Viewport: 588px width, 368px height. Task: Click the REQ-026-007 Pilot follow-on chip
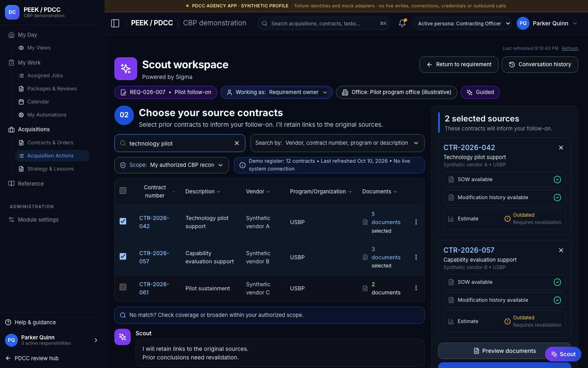pyautogui.click(x=166, y=92)
